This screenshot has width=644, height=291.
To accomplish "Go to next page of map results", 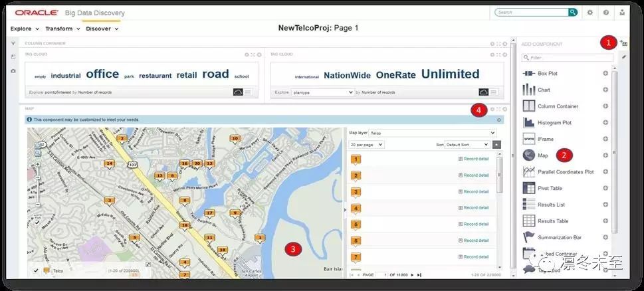I will pos(413,274).
